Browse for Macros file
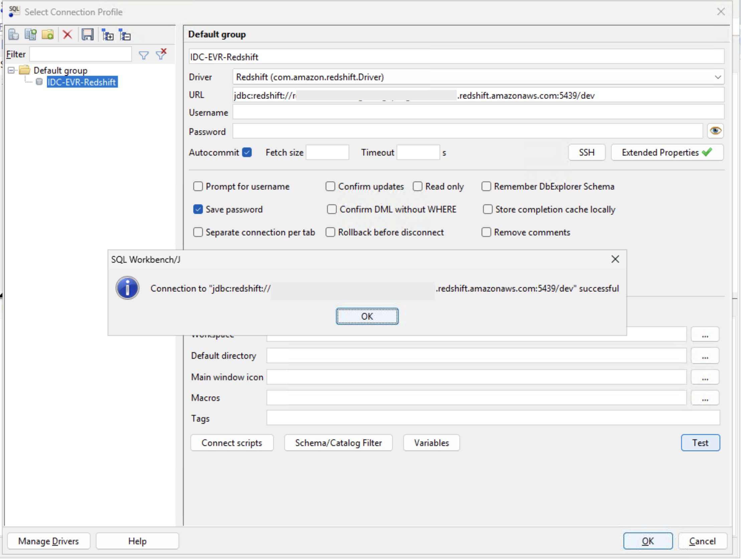 [705, 398]
